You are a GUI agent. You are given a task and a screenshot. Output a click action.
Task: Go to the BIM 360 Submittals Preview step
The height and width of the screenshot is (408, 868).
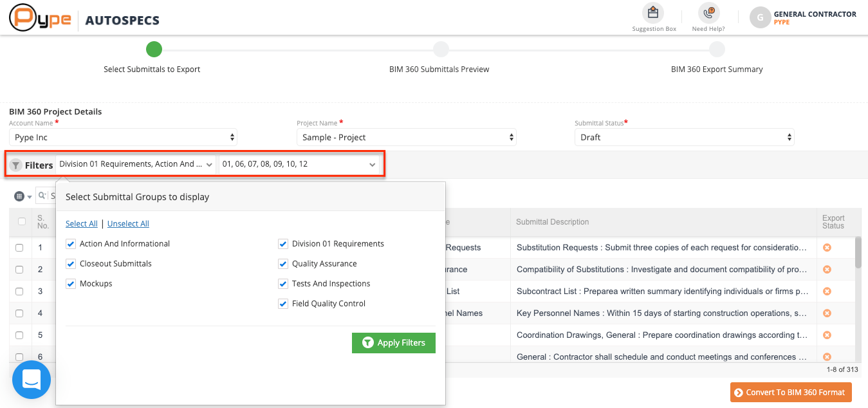pos(440,50)
